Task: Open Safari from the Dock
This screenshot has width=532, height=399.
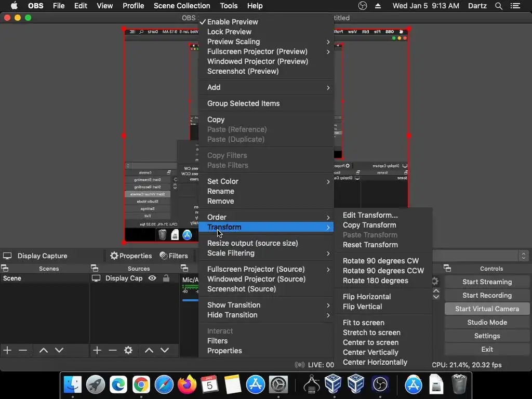Action: (164, 384)
